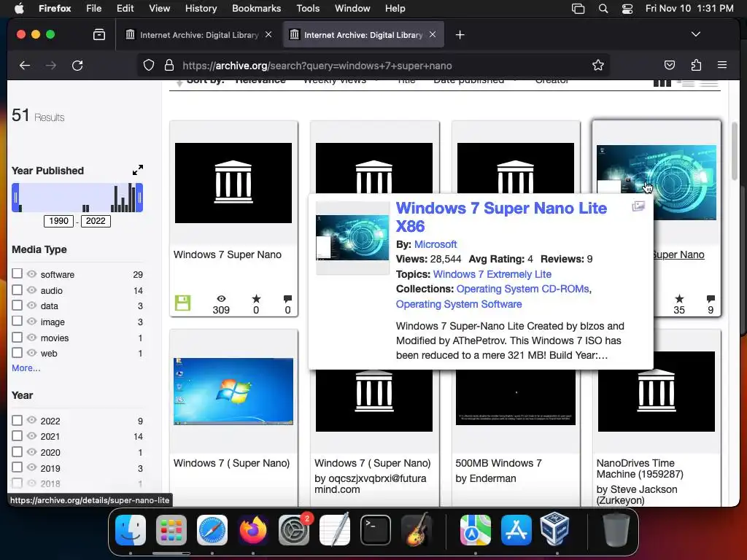Viewport: 747px width, 560px height.
Task: Open Spotlight search in the menu bar
Action: [x=603, y=9]
